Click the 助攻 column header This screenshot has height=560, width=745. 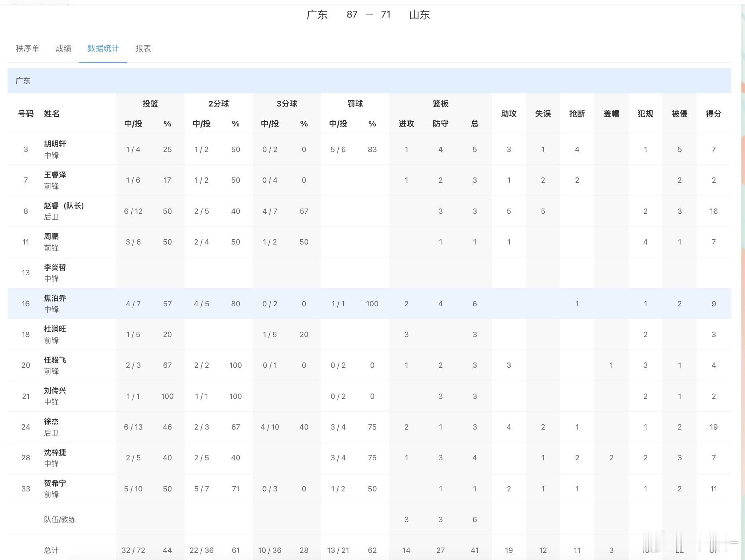pyautogui.click(x=509, y=114)
